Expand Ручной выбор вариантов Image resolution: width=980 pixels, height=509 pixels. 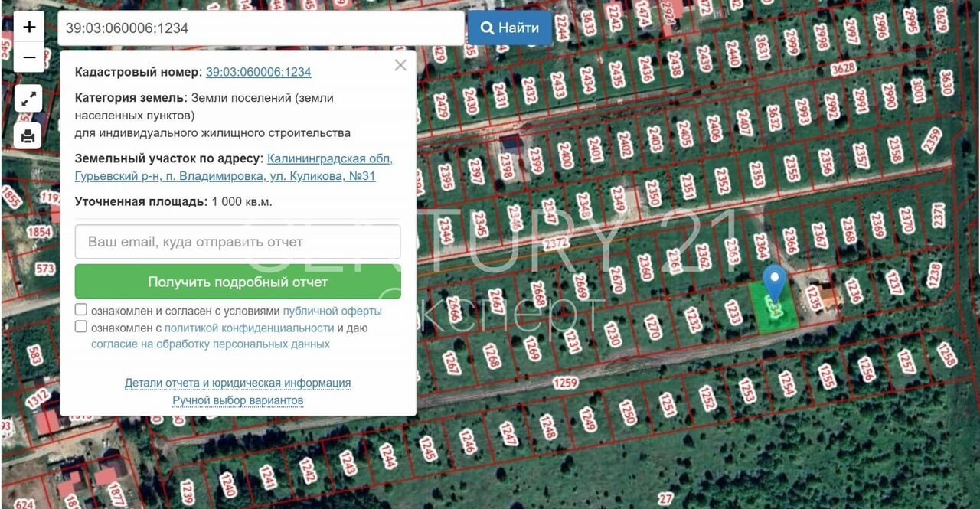237,400
